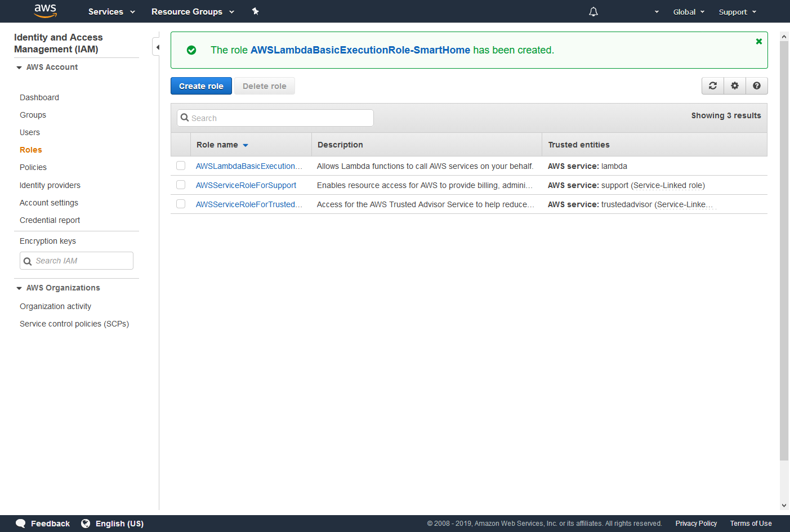Click 'Allows Lambda functions to call' description

tap(425, 166)
